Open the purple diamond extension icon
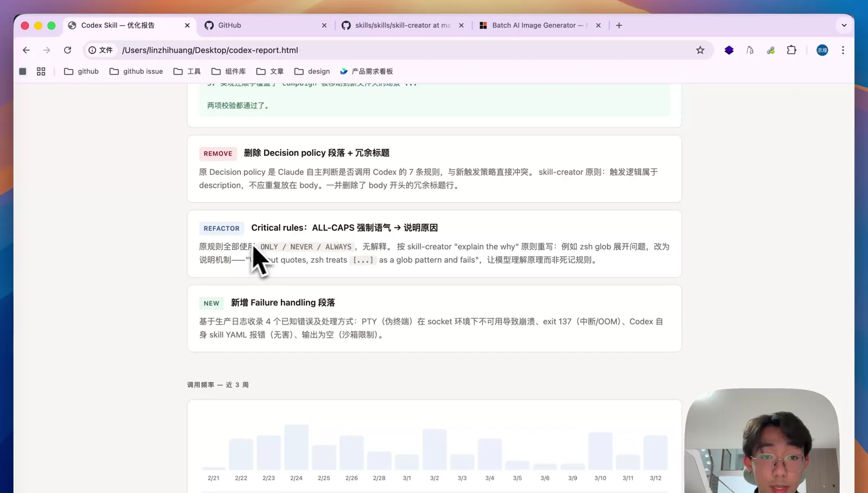The width and height of the screenshot is (868, 493). (729, 50)
